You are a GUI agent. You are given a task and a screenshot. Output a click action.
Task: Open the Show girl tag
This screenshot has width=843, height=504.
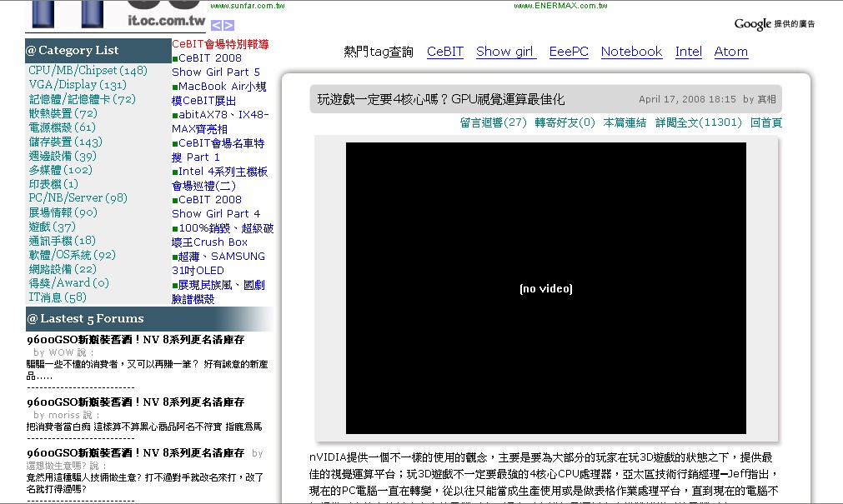(x=505, y=52)
